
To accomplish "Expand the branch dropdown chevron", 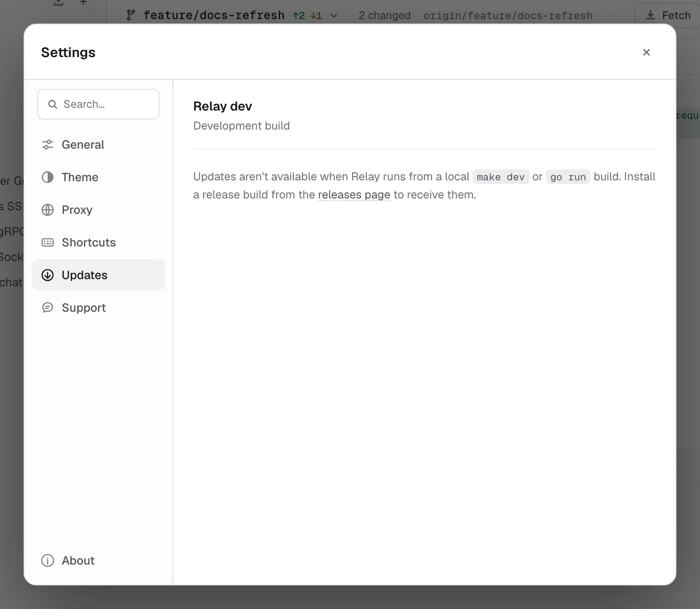I will [x=334, y=15].
